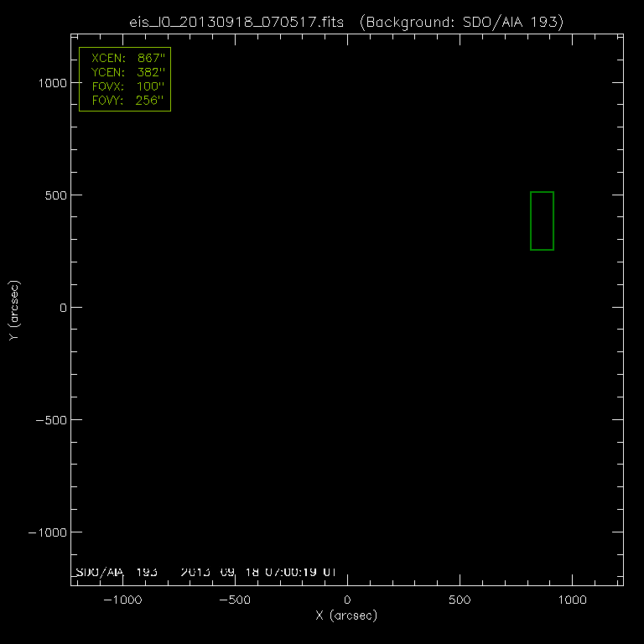Viewport: 644px width, 644px height.
Task: Click the 0 tick label on X axis
Action: [347, 601]
